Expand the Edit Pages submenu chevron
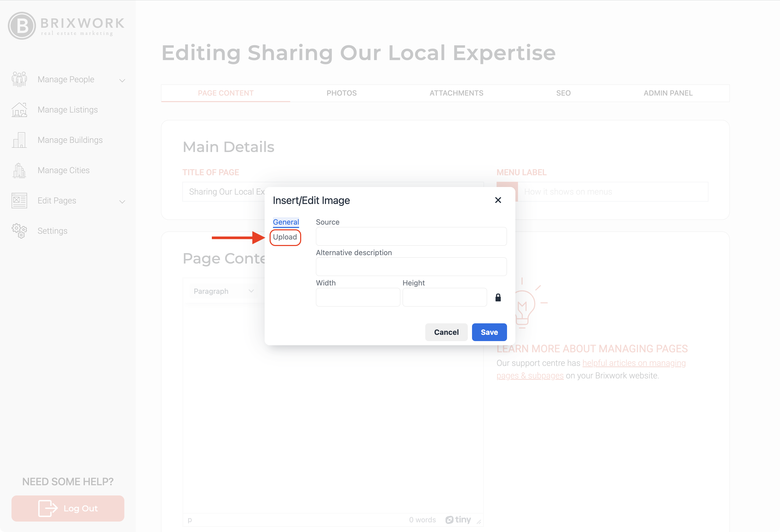 tap(122, 201)
